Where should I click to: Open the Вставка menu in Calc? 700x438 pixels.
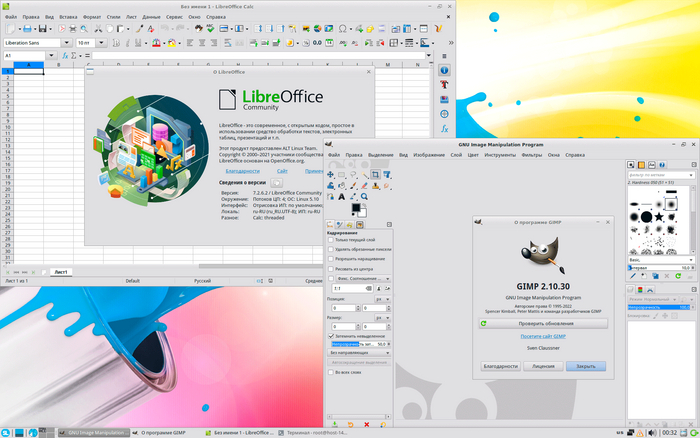[x=68, y=17]
